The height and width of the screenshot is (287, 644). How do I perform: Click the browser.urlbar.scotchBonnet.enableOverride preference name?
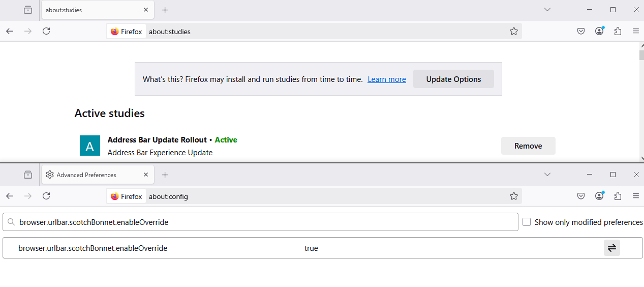tap(93, 248)
